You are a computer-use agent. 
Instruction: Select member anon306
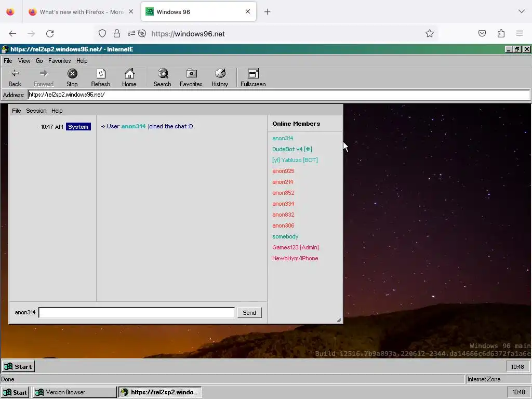[283, 225]
